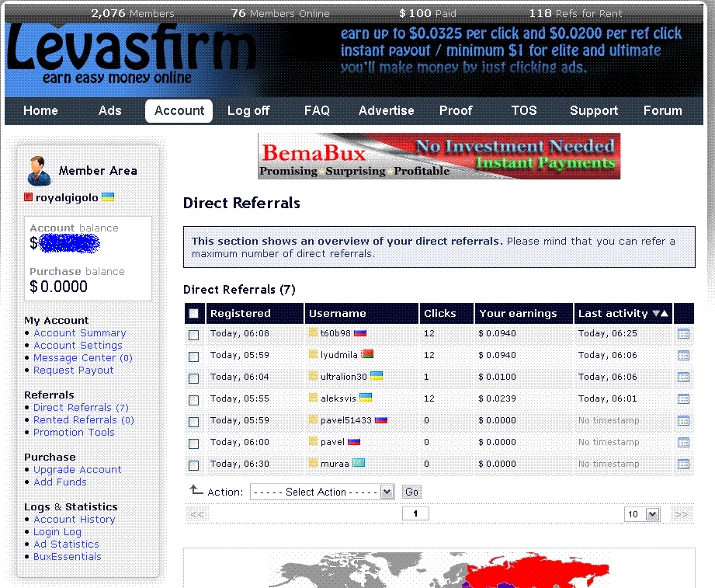The image size is (715, 588).
Task: Open details icon for aleksvis row
Action: pos(683,399)
